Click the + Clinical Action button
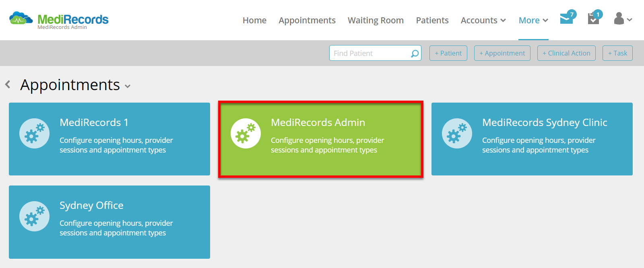 click(x=566, y=53)
